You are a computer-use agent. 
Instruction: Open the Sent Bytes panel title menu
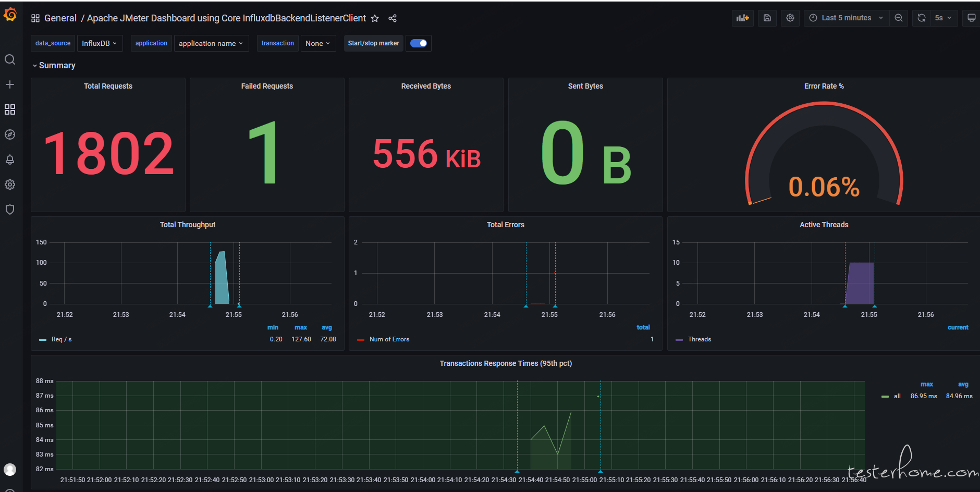pyautogui.click(x=585, y=86)
